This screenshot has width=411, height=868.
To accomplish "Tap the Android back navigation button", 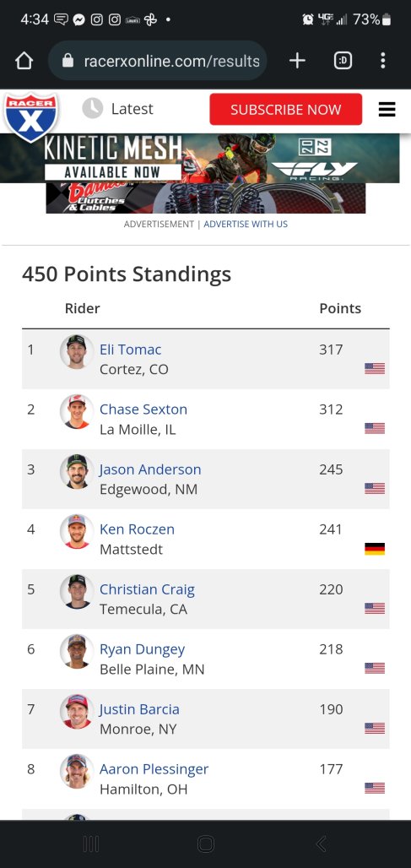I will [321, 844].
